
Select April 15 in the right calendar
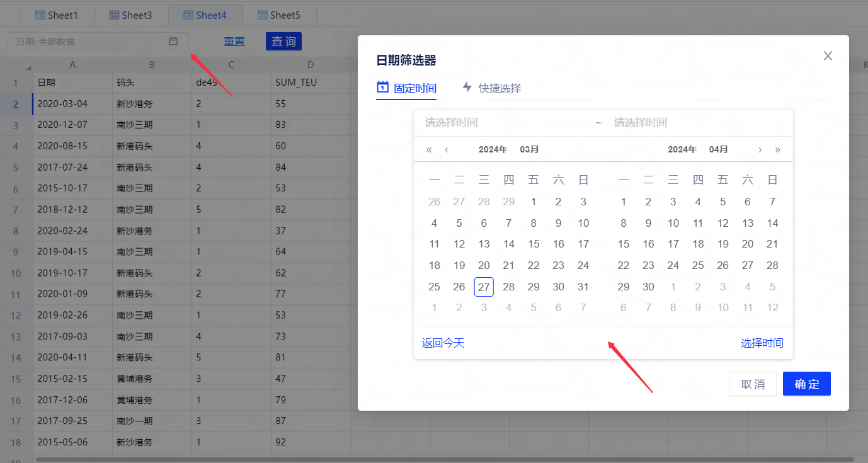pyautogui.click(x=624, y=244)
